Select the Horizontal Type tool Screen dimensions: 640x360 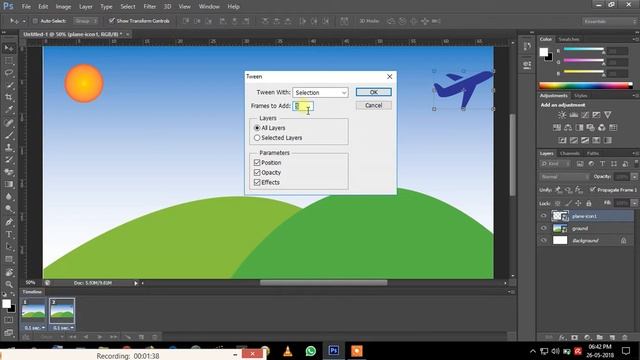(x=9, y=235)
